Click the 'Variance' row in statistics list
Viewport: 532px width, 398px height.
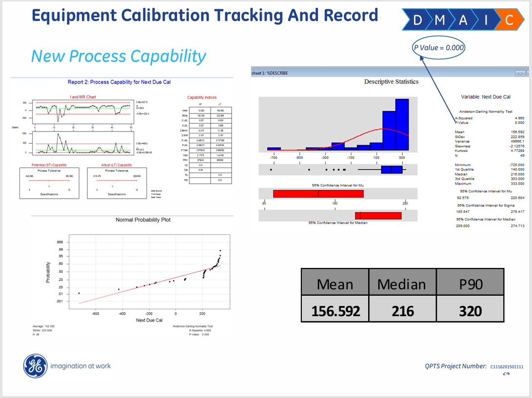point(490,141)
